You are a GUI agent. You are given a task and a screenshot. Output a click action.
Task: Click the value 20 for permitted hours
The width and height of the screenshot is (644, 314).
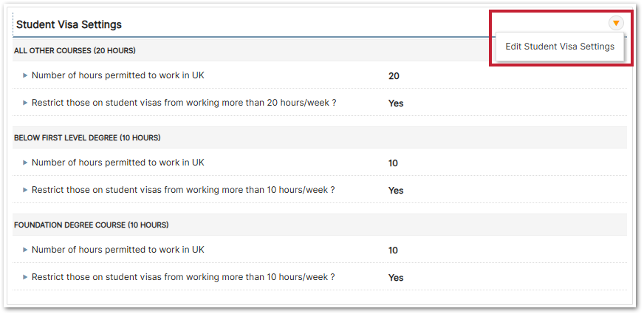click(394, 75)
